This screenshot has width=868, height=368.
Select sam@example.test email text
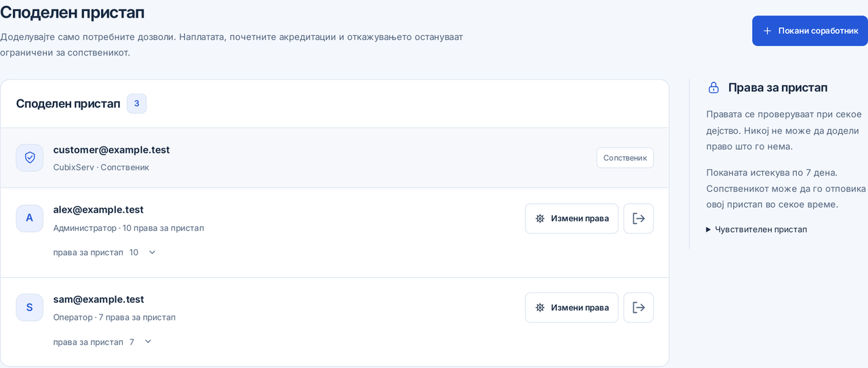click(x=98, y=299)
